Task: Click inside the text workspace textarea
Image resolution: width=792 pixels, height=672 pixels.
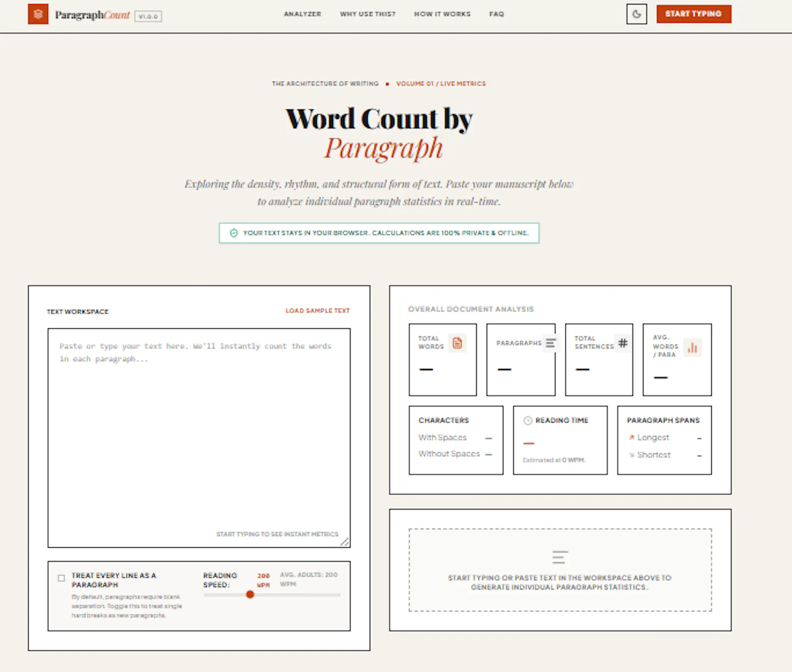Action: [x=199, y=438]
